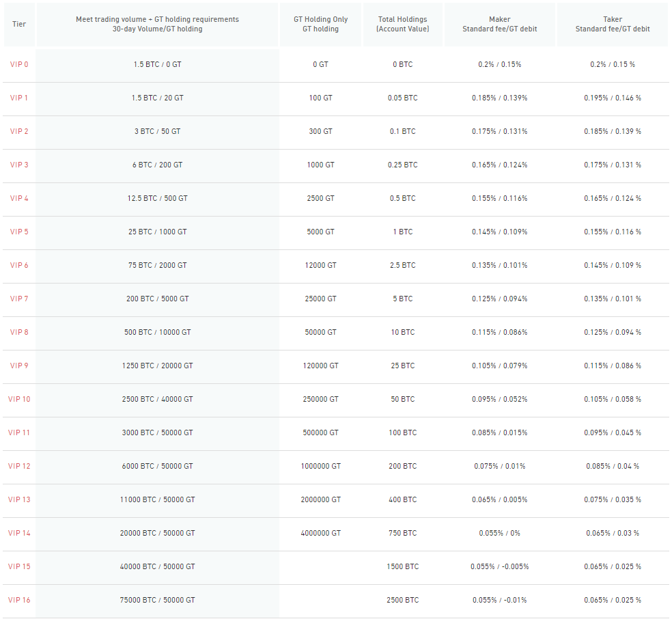The image size is (672, 619).
Task: Click the Maker Standard fee header
Action: (x=500, y=24)
